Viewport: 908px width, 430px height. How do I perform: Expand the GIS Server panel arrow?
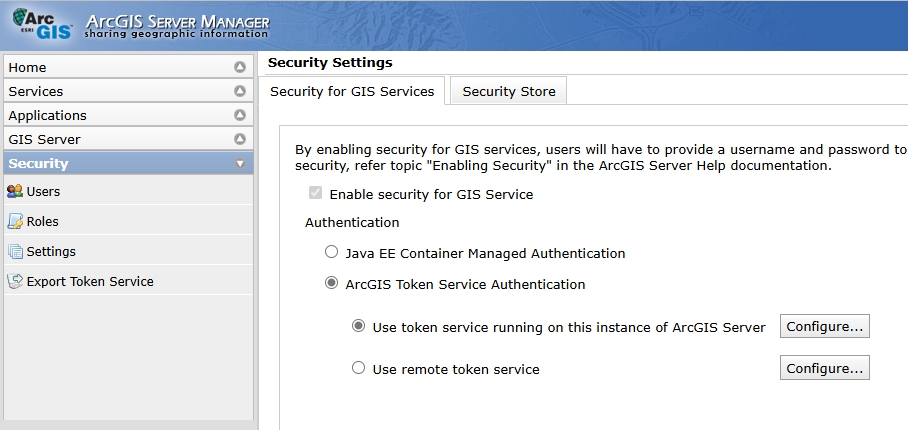tap(240, 140)
